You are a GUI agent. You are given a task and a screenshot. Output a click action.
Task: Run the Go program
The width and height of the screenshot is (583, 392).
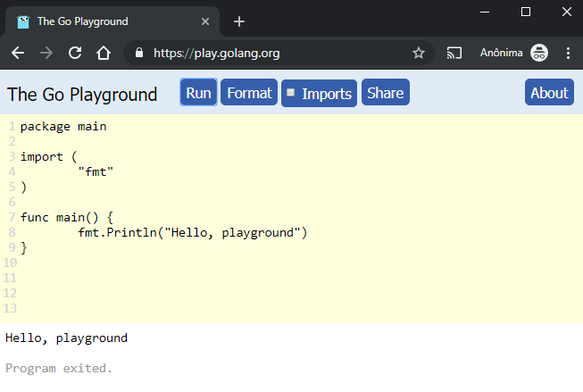[x=198, y=92]
